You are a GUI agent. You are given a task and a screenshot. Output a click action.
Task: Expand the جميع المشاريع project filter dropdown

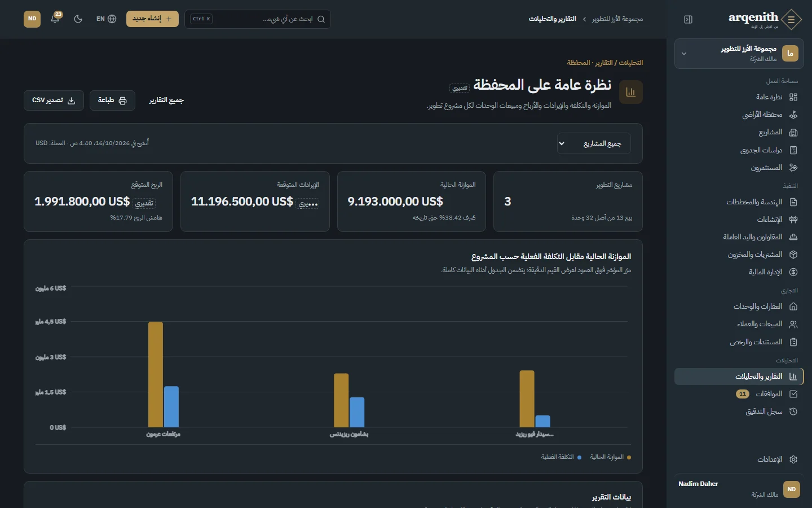pyautogui.click(x=594, y=143)
